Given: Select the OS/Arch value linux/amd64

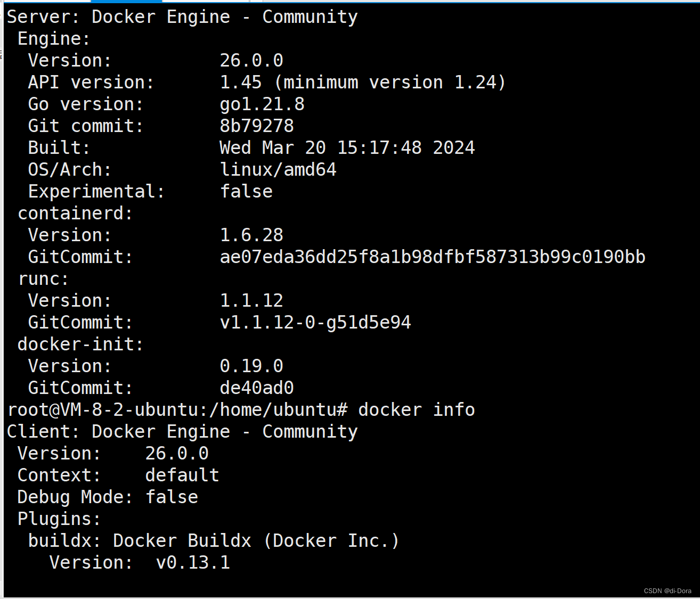Looking at the screenshot, I should point(278,170).
